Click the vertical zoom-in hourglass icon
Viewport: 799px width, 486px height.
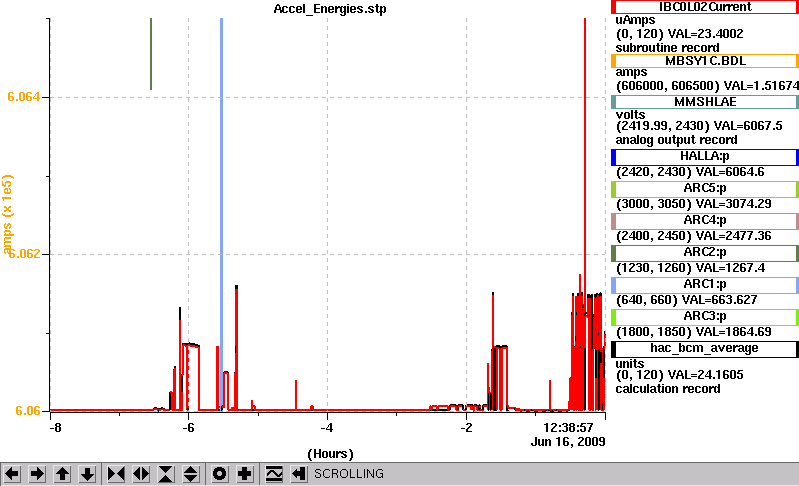tap(166, 474)
